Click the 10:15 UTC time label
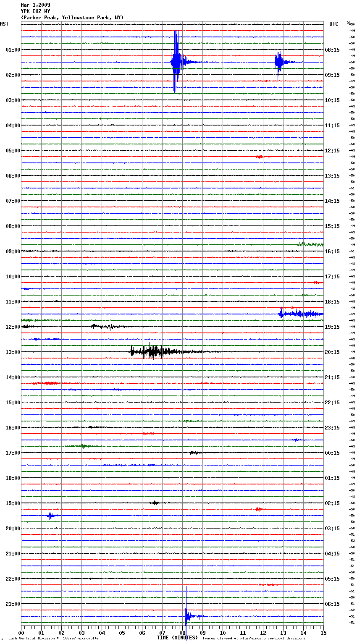The height and width of the screenshot is (644, 357). point(332,100)
